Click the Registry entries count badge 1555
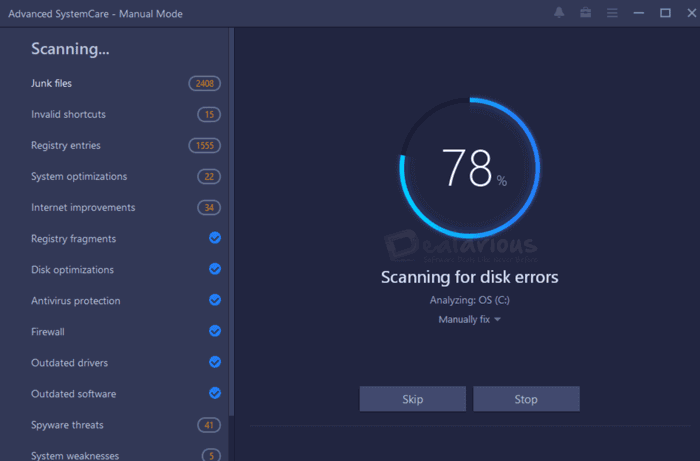This screenshot has width=700, height=461. pyautogui.click(x=204, y=145)
